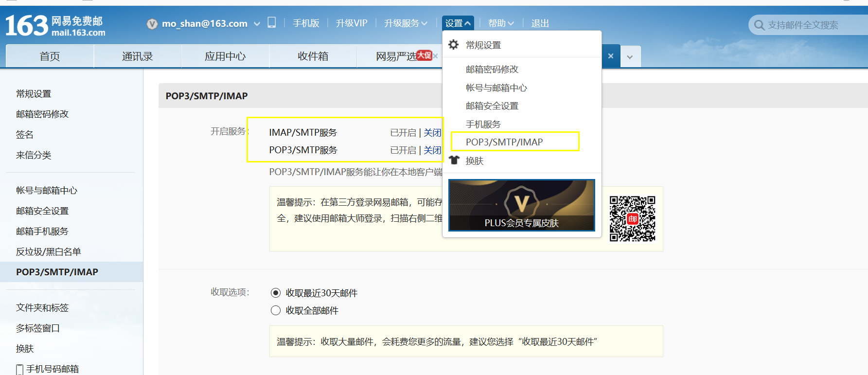
Task: Click the IMAP/SMTP服务 label text
Action: 303,133
